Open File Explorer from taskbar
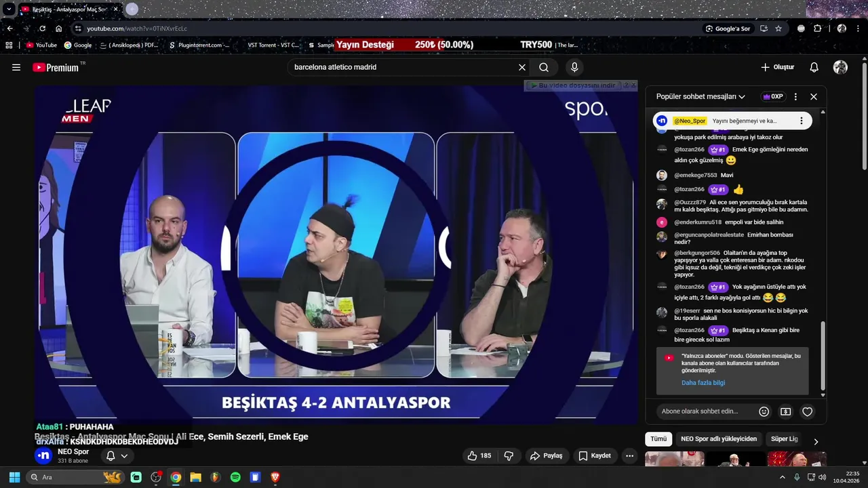Viewport: 868px width, 488px height. click(195, 477)
